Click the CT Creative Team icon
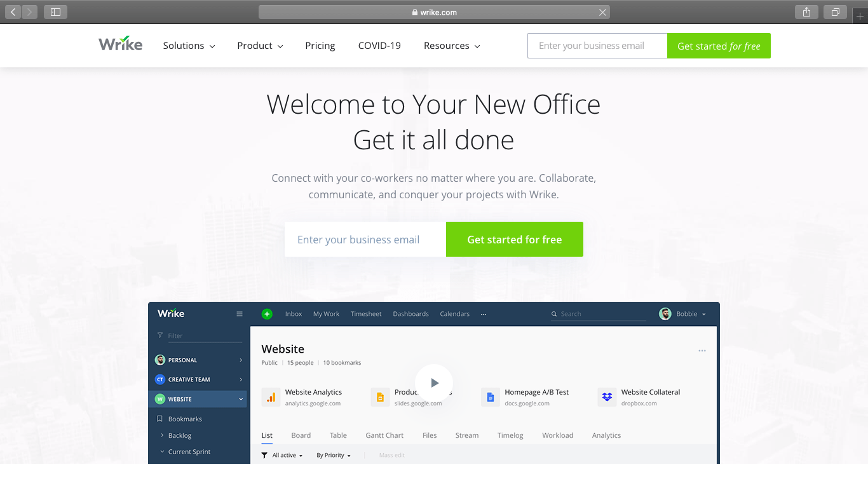Viewport: 868px width, 488px height. coord(160,379)
